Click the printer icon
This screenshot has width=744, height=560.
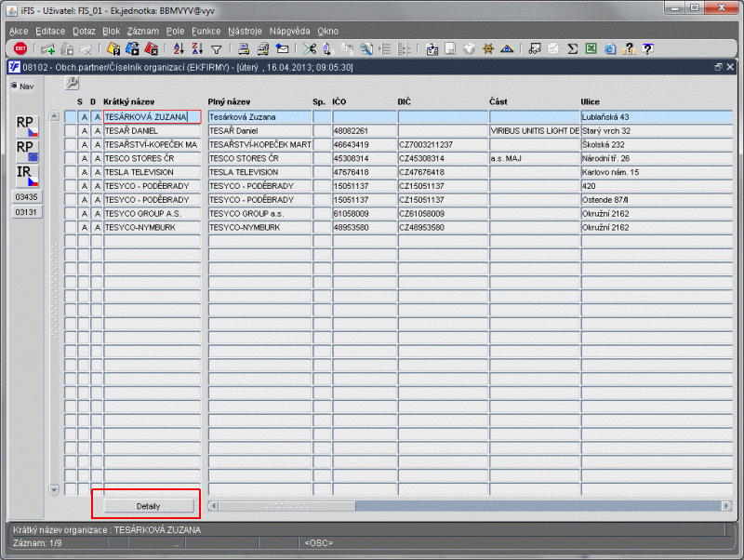244,49
